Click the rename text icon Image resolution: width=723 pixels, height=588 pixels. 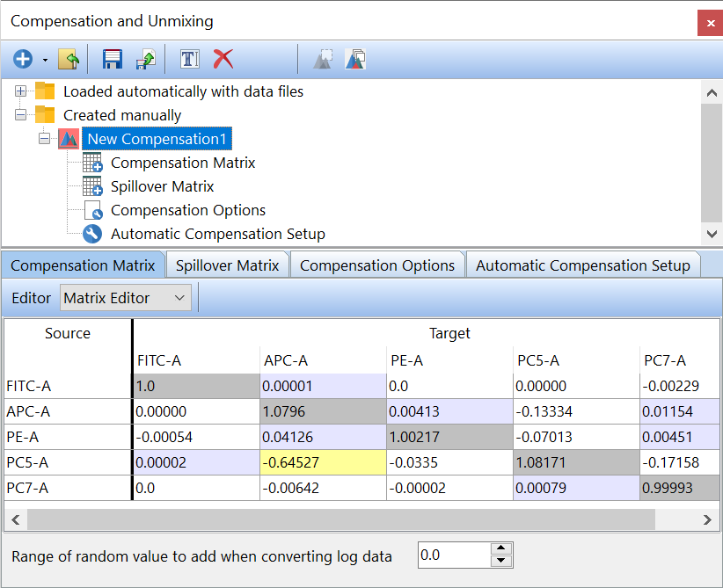pyautogui.click(x=190, y=60)
